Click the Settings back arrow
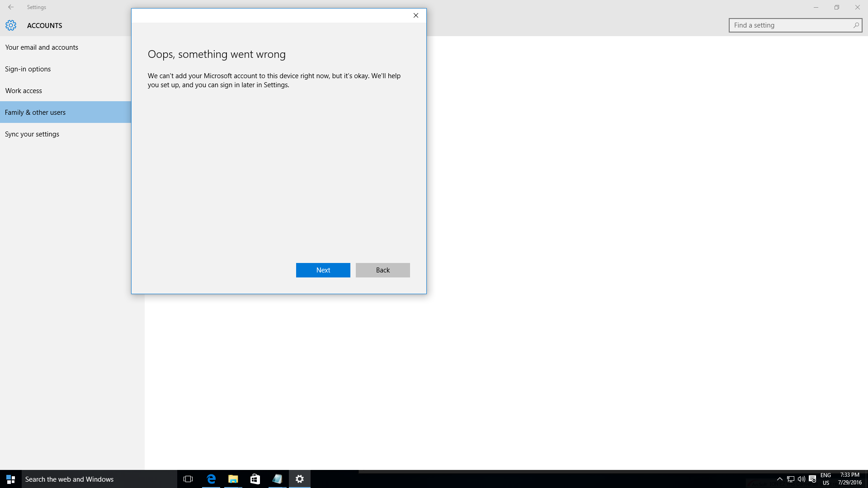The height and width of the screenshot is (488, 868). pos(11,7)
